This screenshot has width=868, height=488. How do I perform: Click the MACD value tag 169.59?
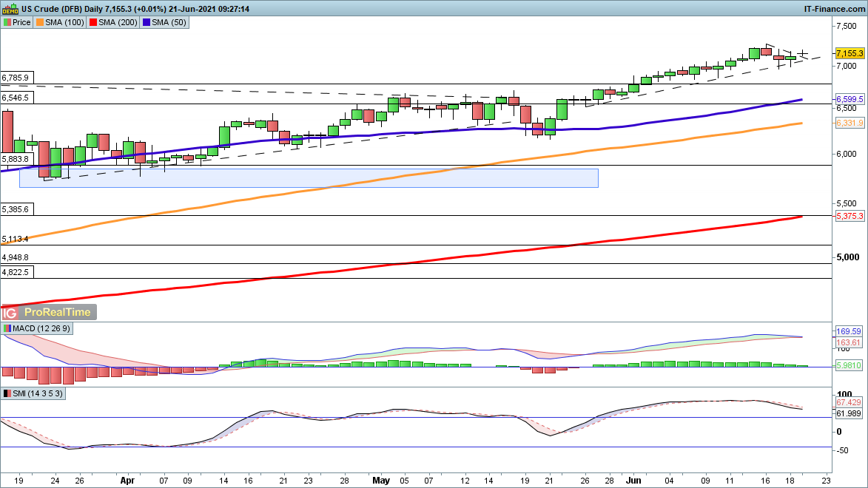click(x=850, y=331)
